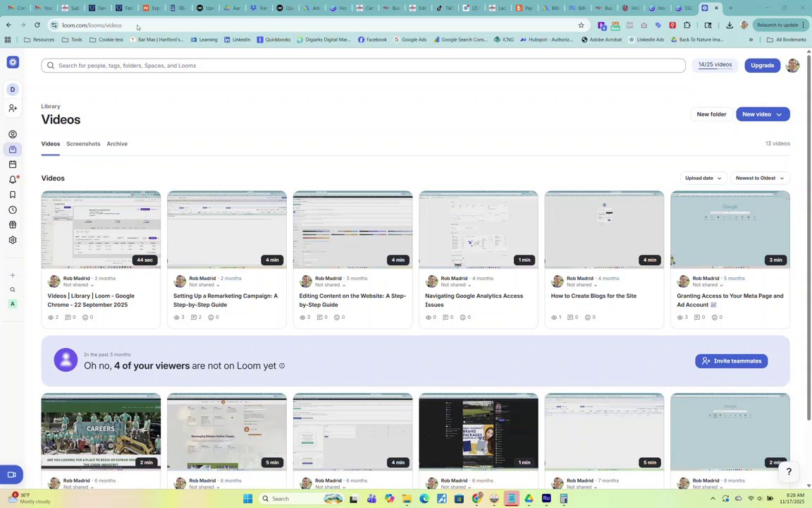Open the recent clock icon in sidebar
The height and width of the screenshot is (508, 812).
point(13,210)
